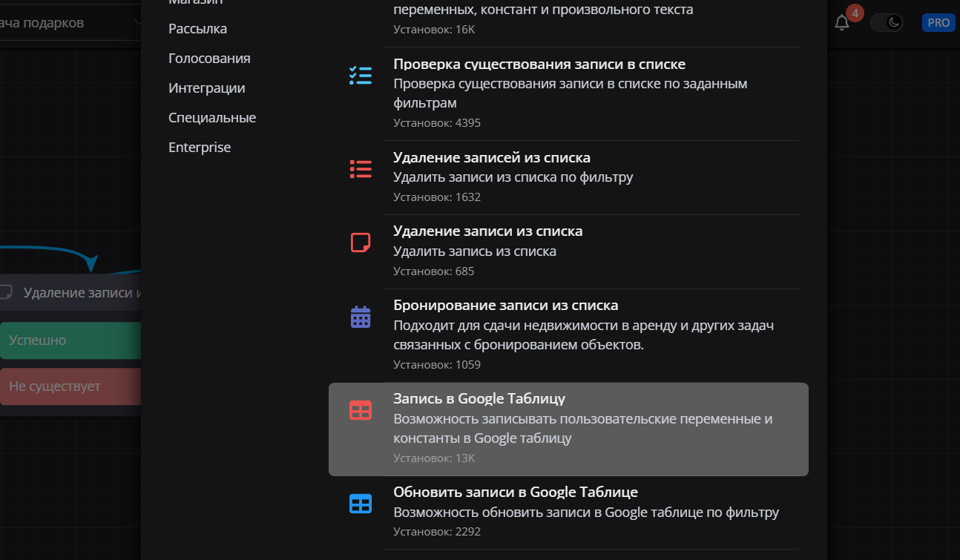Select the Голосования category
This screenshot has height=560, width=960.
click(x=209, y=59)
